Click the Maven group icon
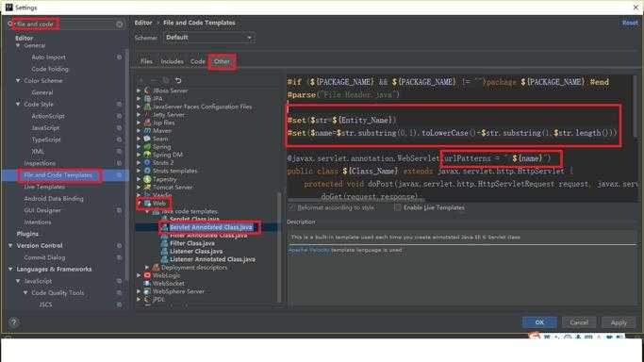The image size is (644, 362). pos(147,130)
